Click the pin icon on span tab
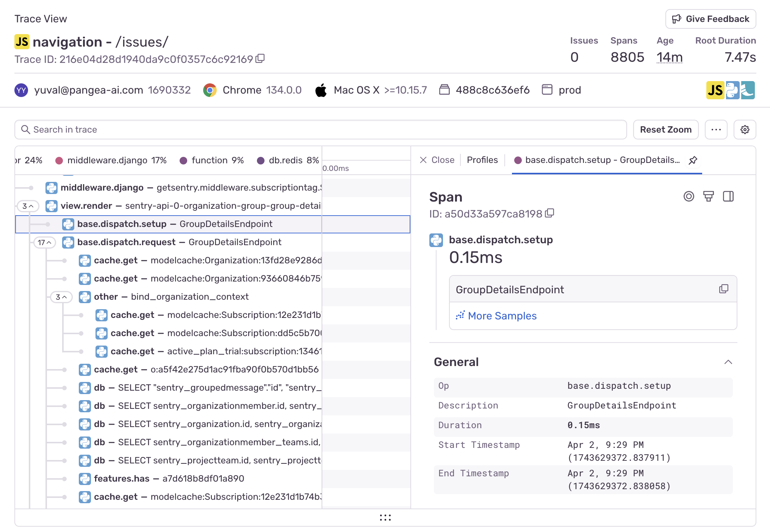The height and width of the screenshot is (532, 770). point(693,160)
